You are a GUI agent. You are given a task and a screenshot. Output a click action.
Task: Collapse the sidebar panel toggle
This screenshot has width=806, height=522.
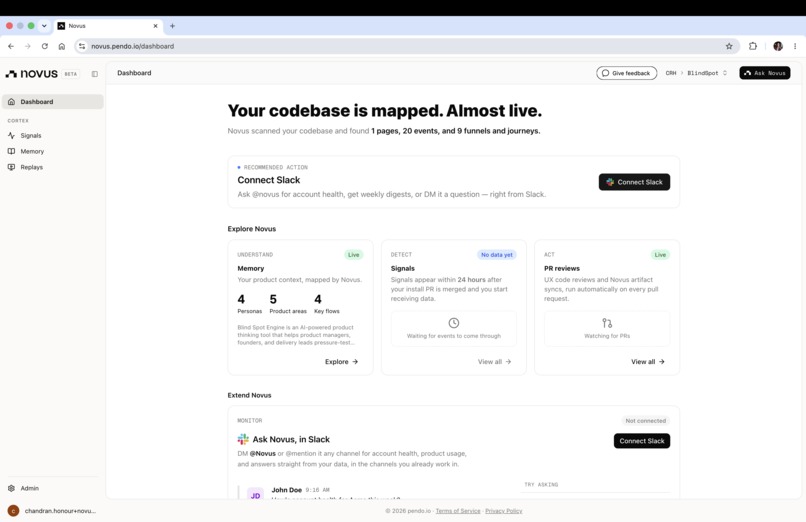point(95,74)
